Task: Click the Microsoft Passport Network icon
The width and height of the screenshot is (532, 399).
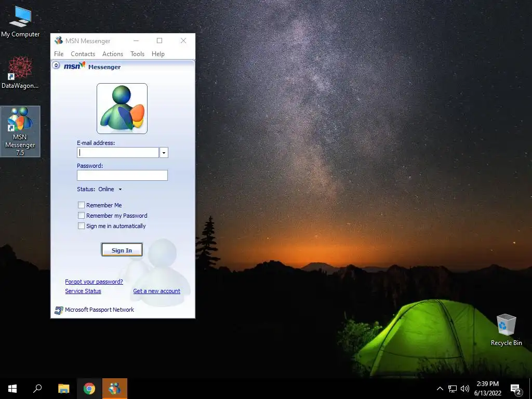Action: coord(59,310)
